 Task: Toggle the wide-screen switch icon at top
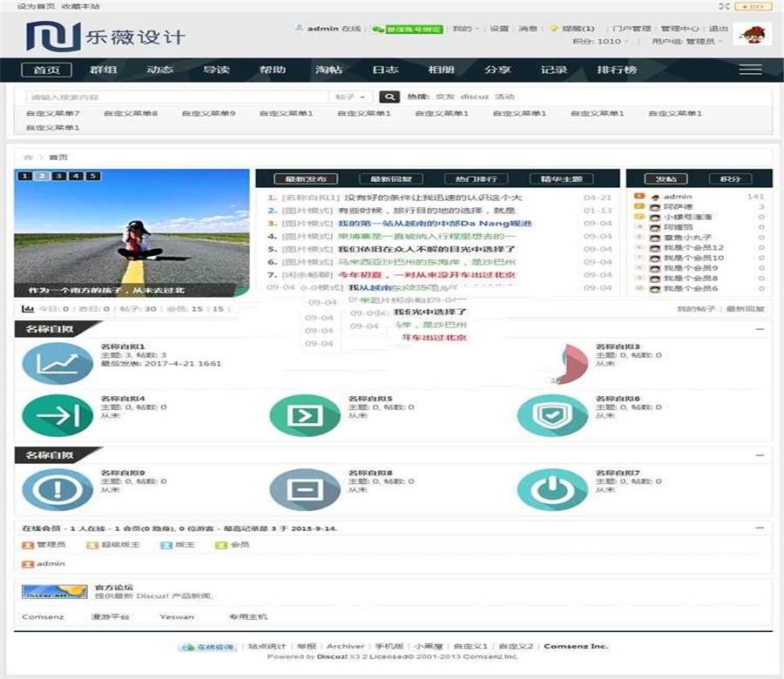724,6
